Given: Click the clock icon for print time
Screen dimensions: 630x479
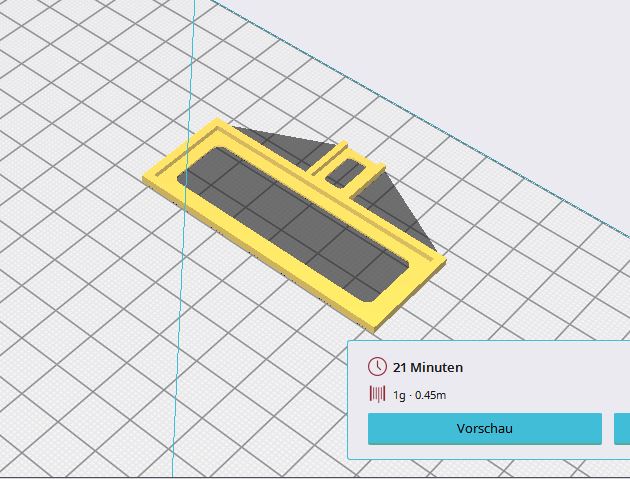Looking at the screenshot, I should point(377,367).
